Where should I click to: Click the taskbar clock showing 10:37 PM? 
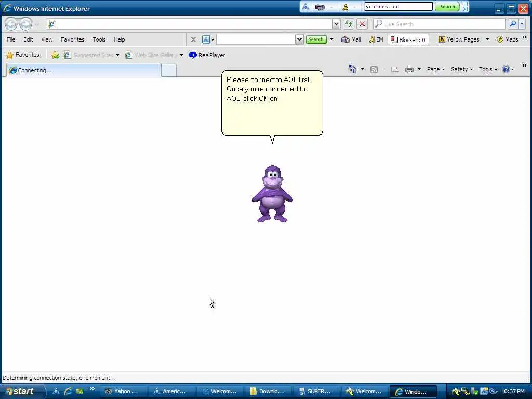click(x=513, y=391)
